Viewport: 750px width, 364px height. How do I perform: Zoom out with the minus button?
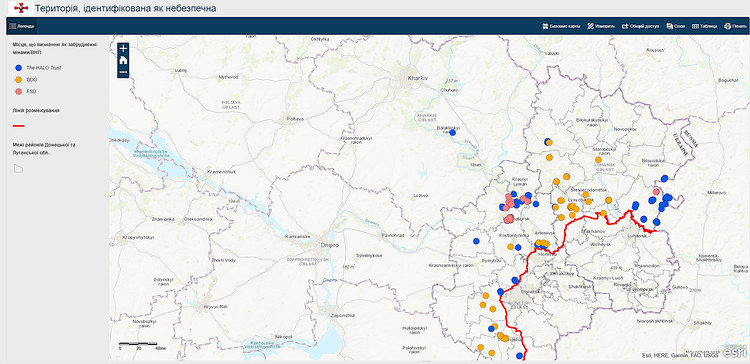(123, 72)
